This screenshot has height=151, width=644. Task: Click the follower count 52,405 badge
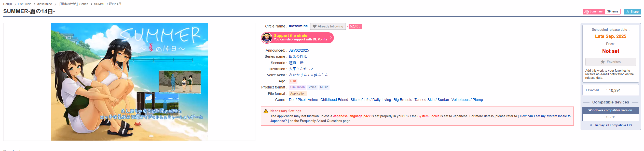click(x=355, y=26)
